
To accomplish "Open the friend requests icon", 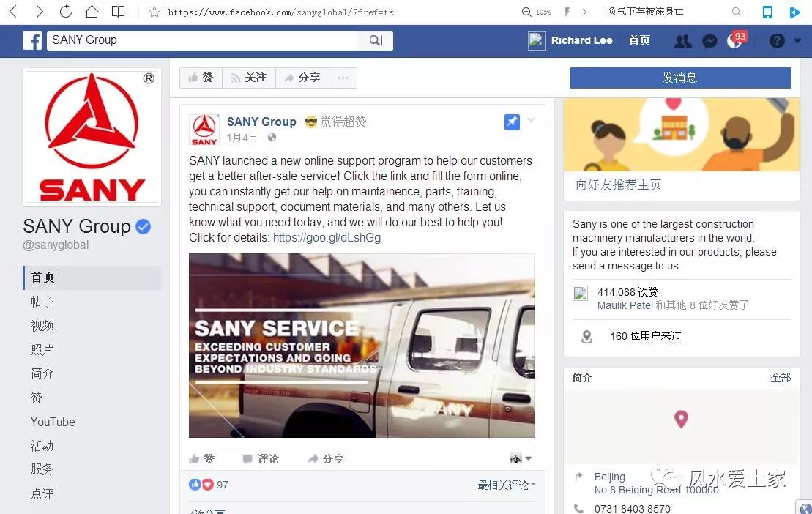I will pos(682,41).
